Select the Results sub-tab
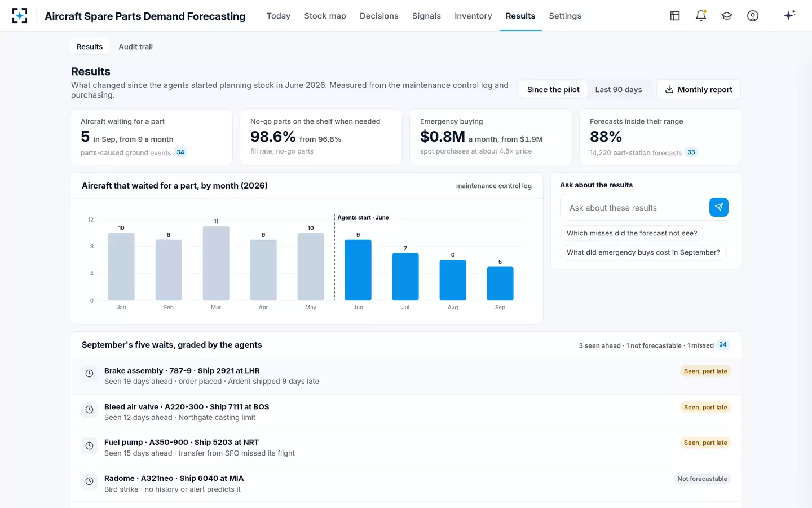This screenshot has height=508, width=812. pos(90,47)
